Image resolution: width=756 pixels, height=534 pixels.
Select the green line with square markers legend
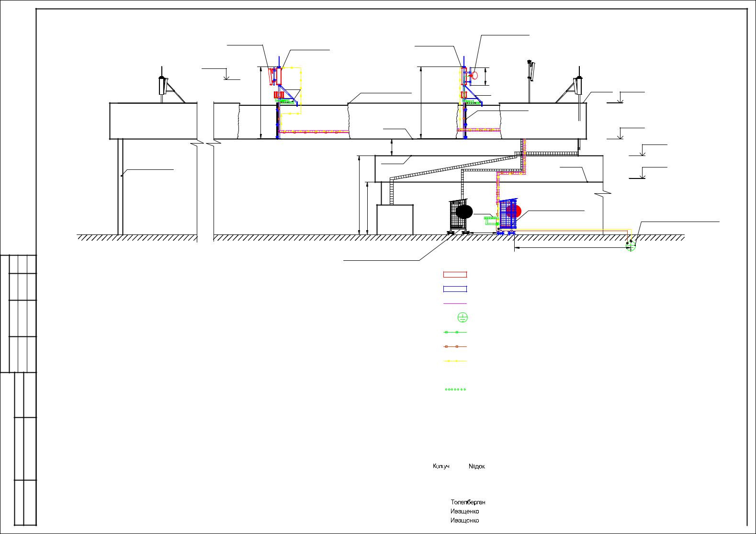pos(455,332)
